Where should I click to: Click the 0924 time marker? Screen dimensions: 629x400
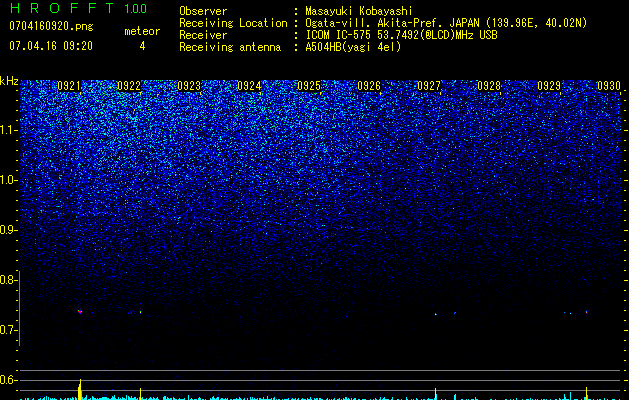click(x=249, y=86)
